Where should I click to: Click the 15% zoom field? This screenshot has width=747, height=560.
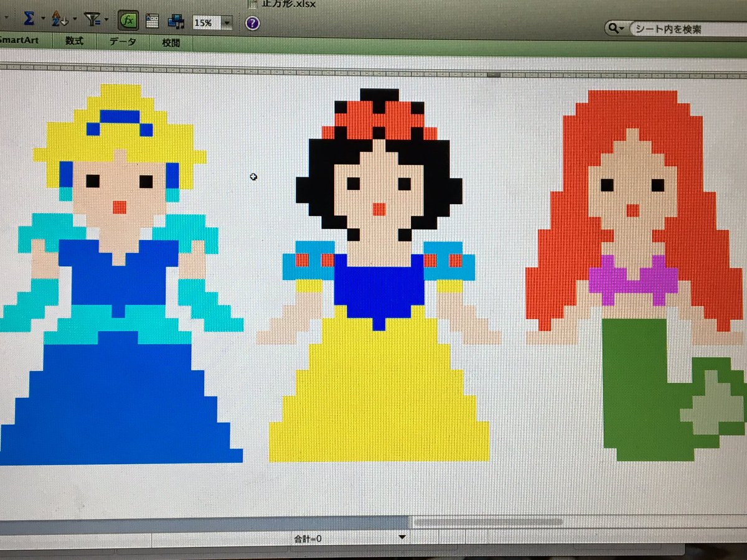206,23
